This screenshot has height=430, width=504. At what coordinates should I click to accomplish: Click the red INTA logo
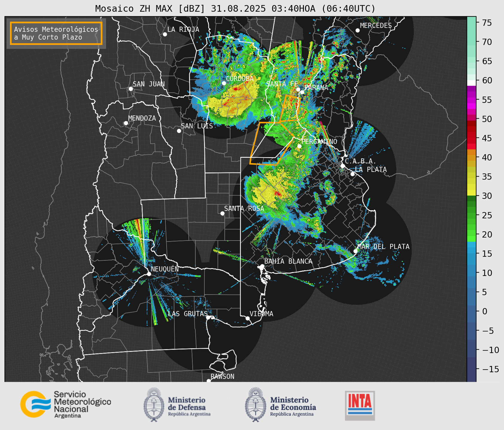[360, 405]
